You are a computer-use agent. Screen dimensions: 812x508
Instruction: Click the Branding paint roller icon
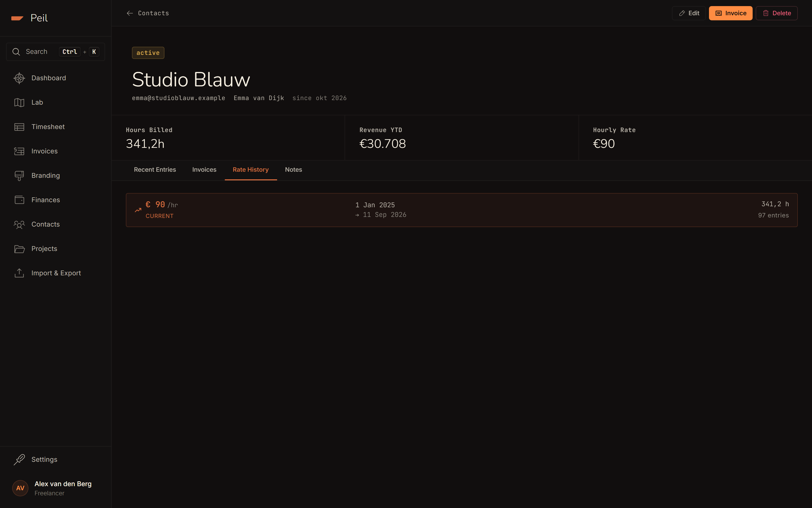(x=19, y=176)
